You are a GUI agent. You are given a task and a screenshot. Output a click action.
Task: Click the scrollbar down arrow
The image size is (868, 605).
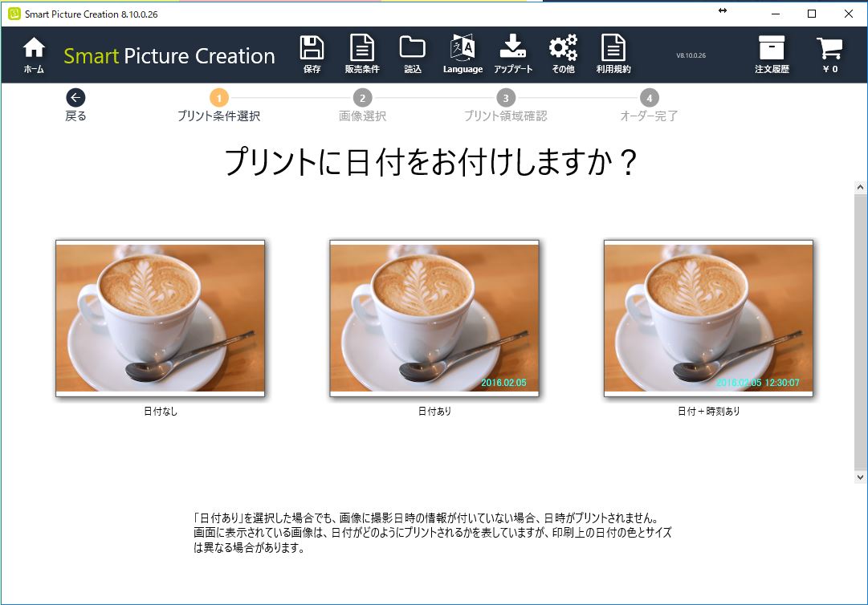860,477
